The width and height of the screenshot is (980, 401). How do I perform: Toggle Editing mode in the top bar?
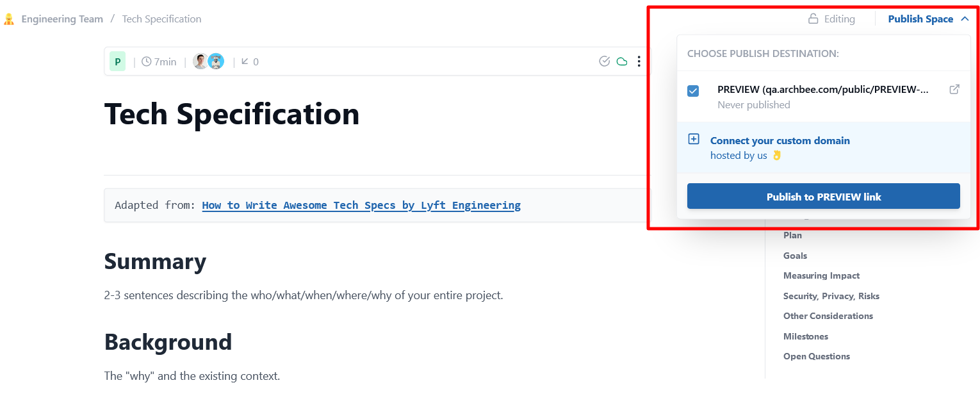click(x=839, y=19)
